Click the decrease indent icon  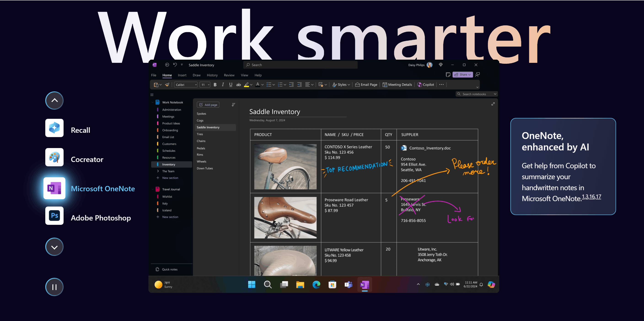(x=291, y=85)
